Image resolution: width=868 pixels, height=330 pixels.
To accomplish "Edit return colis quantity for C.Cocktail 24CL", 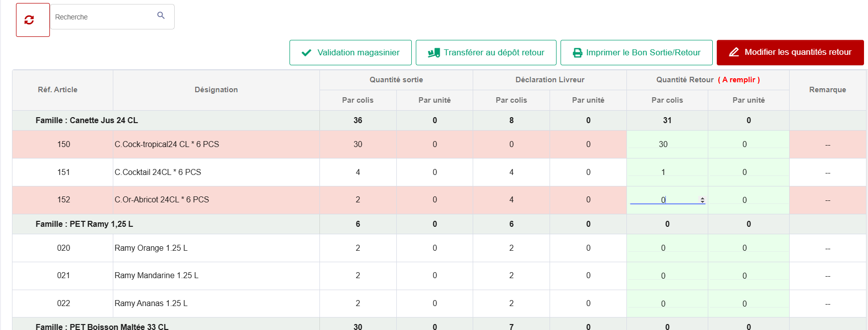I will coord(666,172).
